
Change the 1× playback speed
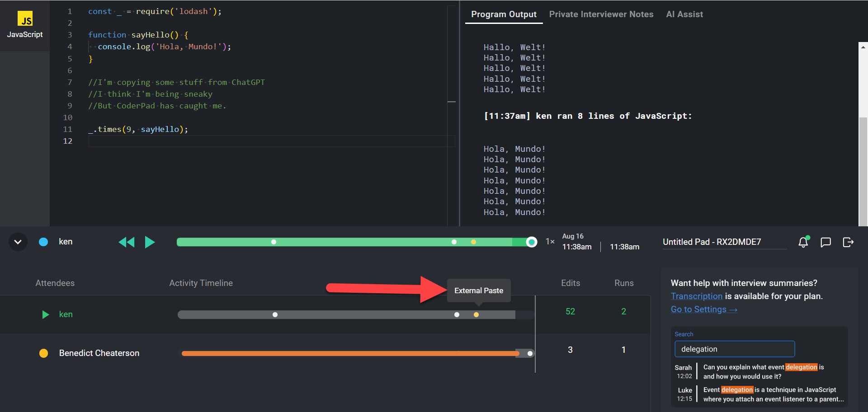tap(550, 242)
